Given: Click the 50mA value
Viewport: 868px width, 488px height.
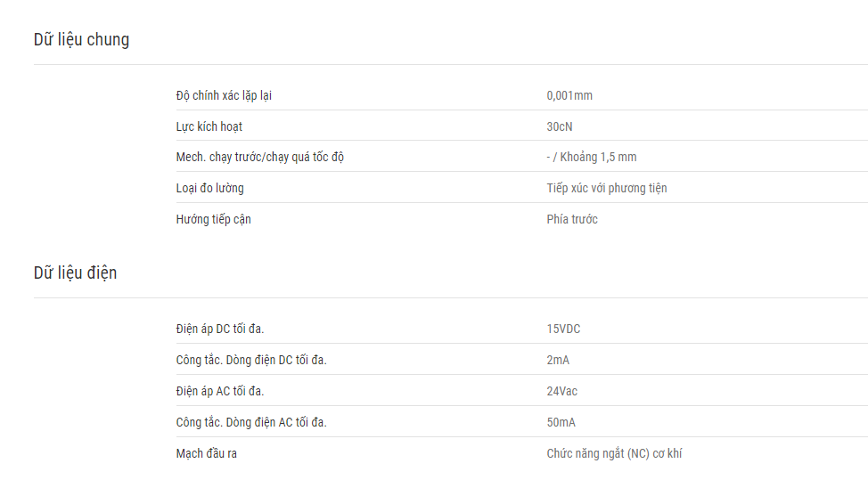Looking at the screenshot, I should pyautogui.click(x=561, y=423).
